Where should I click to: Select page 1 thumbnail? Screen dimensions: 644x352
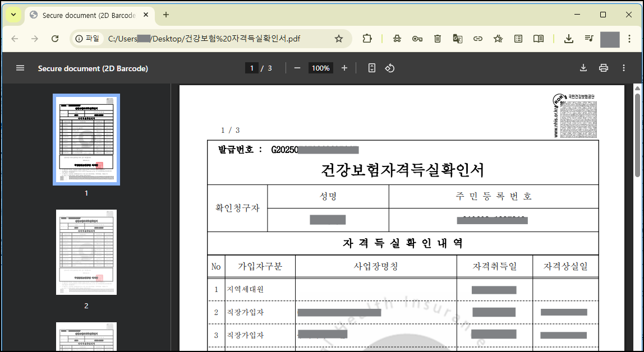click(86, 140)
